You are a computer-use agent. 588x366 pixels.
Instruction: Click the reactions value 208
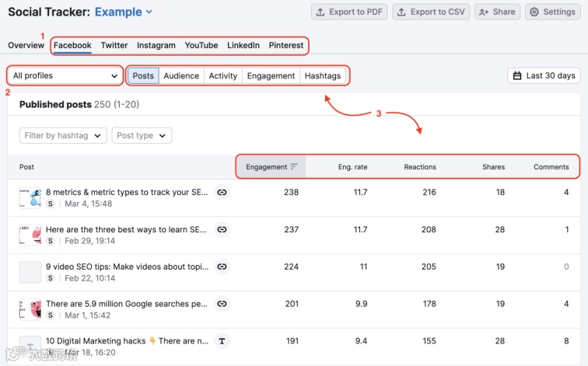429,229
